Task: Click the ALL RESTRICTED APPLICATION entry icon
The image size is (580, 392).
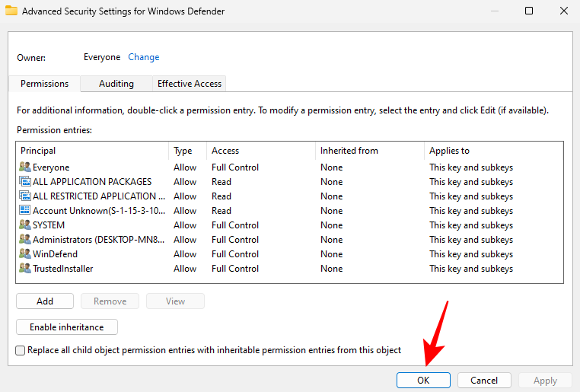Action: click(x=24, y=196)
